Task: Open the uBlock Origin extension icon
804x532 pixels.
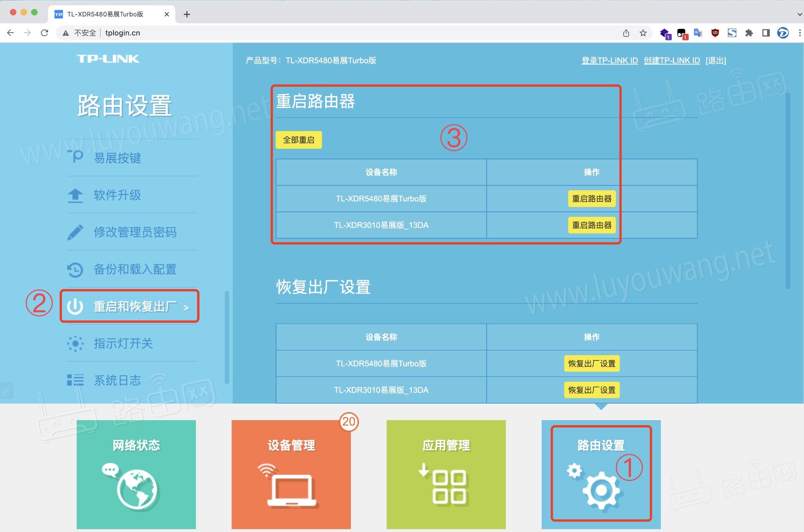Action: click(715, 33)
